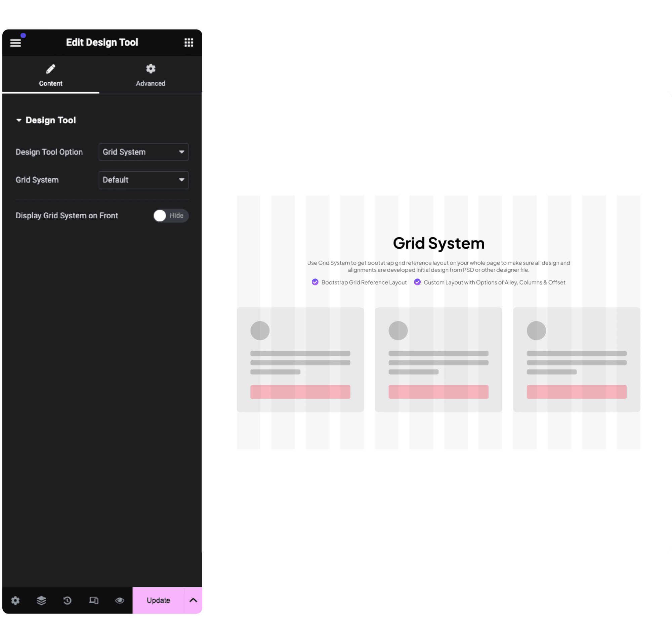Viewport: 672px width, 643px height.
Task: Check Bootstrap Grid Reference Layout checkbox
Action: pyautogui.click(x=315, y=283)
